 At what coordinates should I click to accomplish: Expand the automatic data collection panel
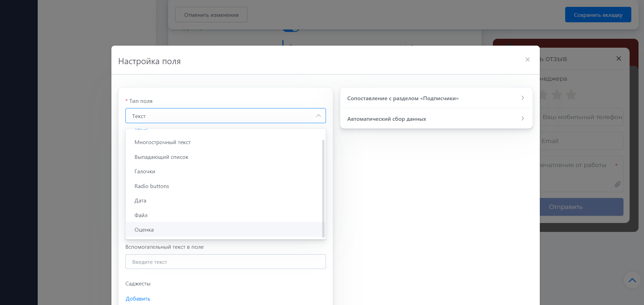(x=436, y=119)
